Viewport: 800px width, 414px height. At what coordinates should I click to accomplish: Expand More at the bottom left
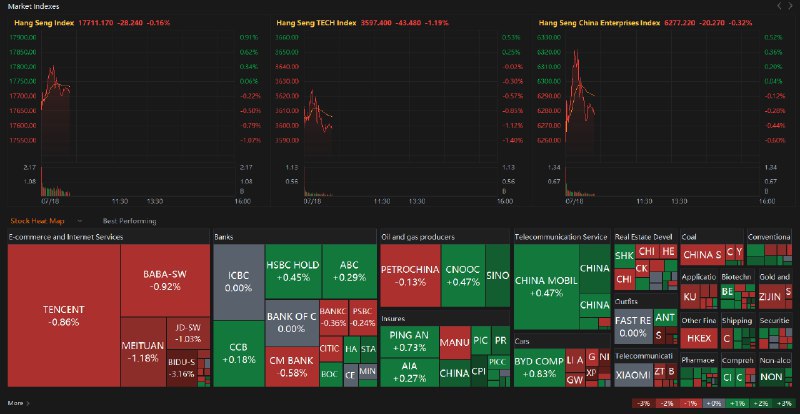[18, 403]
